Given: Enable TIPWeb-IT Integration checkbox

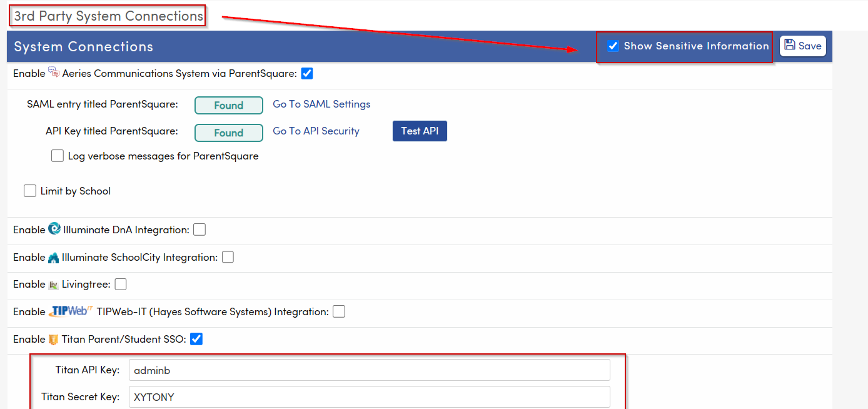Looking at the screenshot, I should pyautogui.click(x=339, y=311).
